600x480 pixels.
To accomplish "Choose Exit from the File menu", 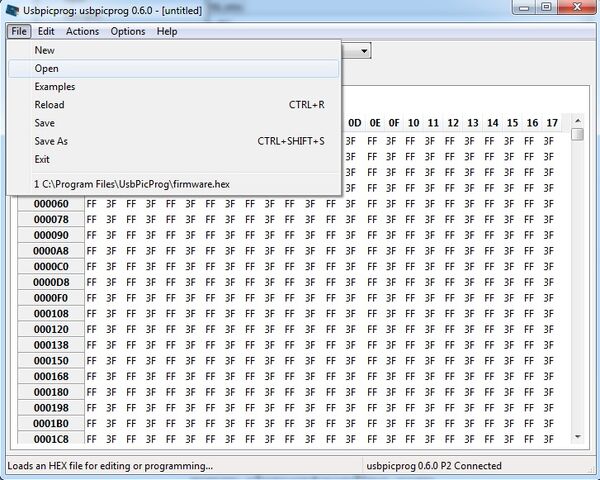I will pos(173,159).
